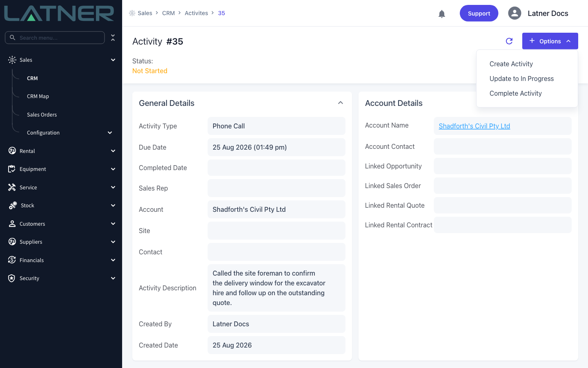Click the Activity Description text box
Screen dimensions: 588x368
click(276, 288)
